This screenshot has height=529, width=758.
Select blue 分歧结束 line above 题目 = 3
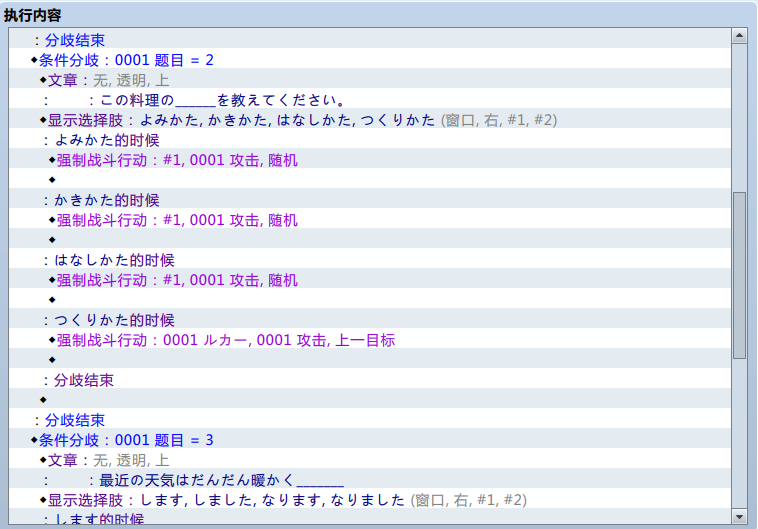point(370,420)
